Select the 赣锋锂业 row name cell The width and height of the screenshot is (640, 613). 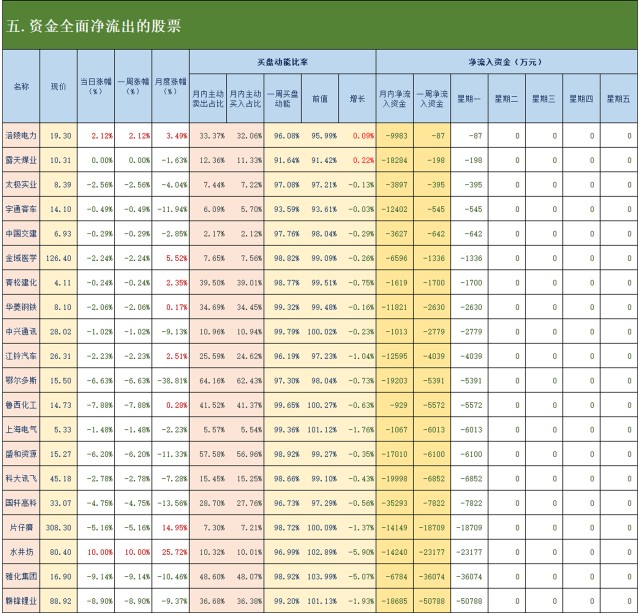[x=21, y=599]
